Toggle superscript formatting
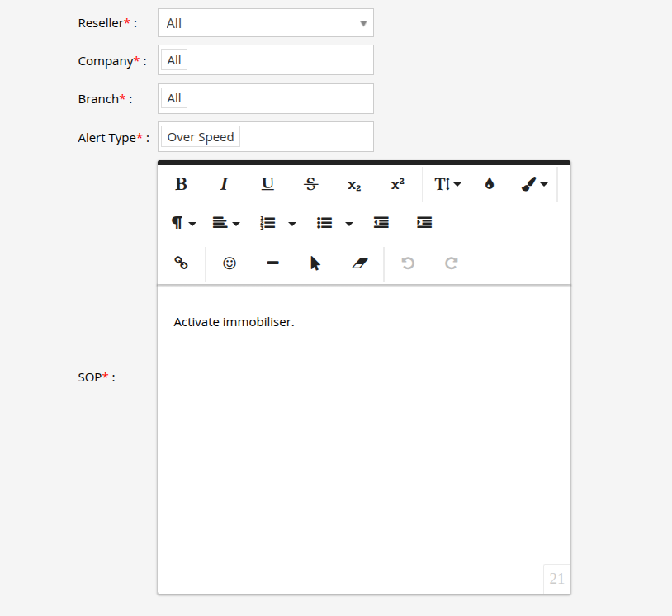The height and width of the screenshot is (616, 672). point(397,184)
